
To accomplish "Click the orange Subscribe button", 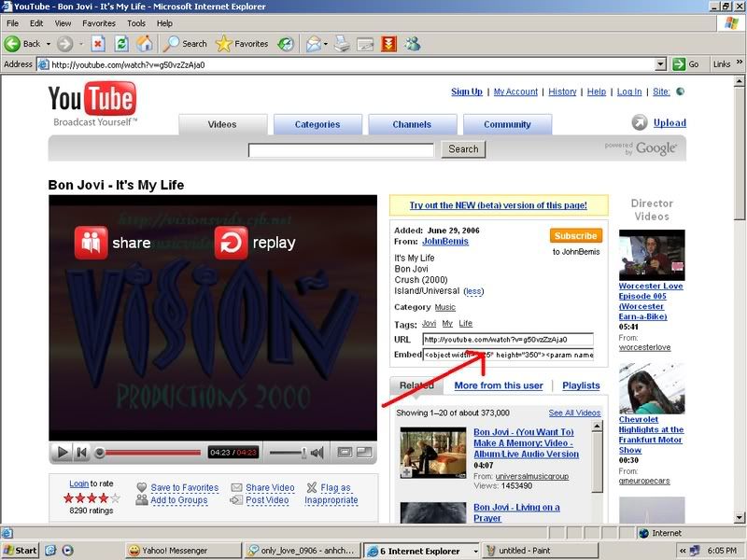I will 576,236.
